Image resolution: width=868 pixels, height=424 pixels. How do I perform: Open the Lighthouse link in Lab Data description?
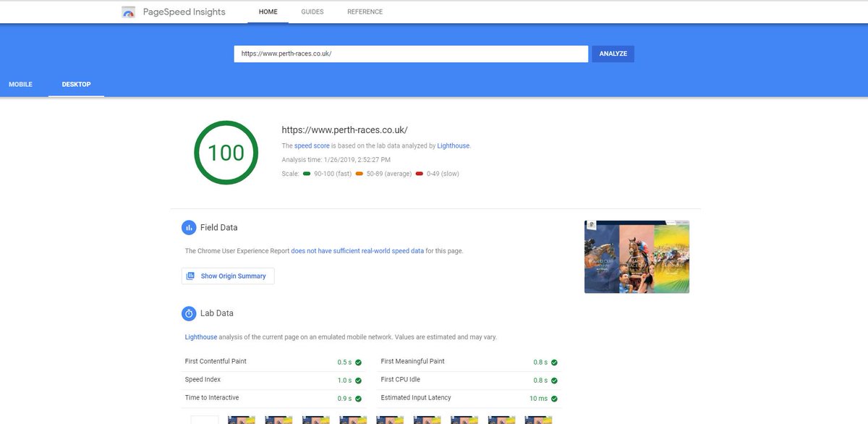pos(201,337)
